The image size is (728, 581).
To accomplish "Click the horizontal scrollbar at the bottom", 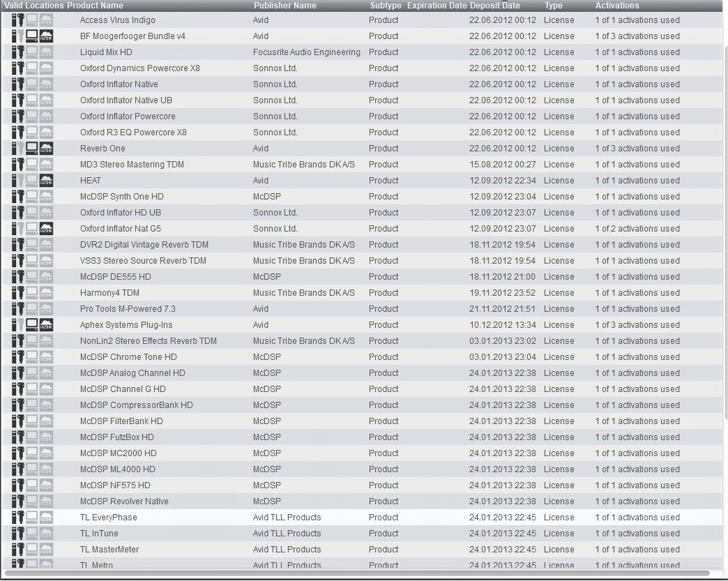I will click(356, 573).
